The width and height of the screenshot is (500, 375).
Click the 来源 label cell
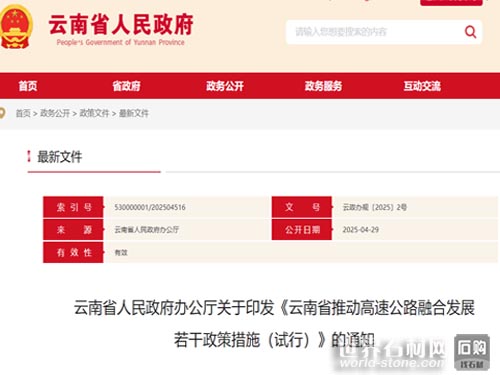tap(73, 229)
